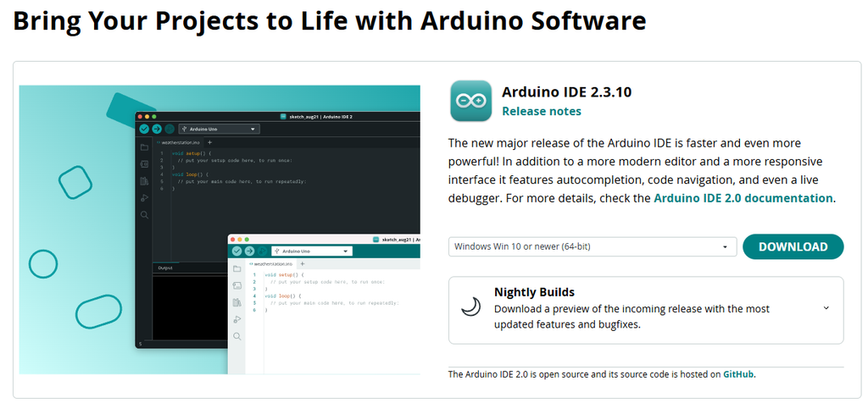The width and height of the screenshot is (868, 403).
Task: Open the Arduino IDE 2.0 documentation link
Action: click(743, 198)
